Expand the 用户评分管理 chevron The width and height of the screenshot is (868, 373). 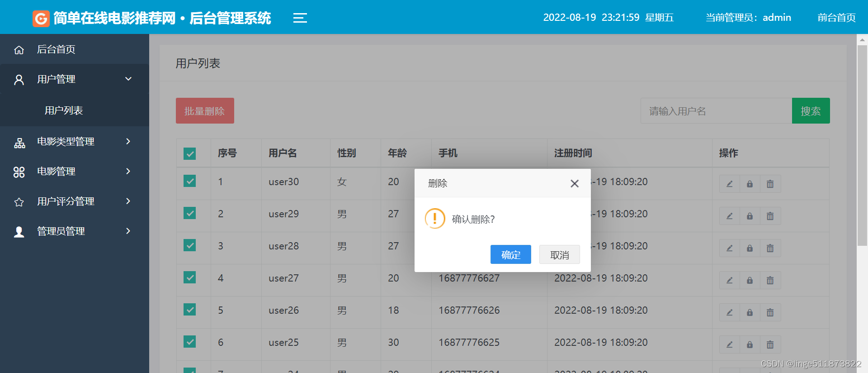click(128, 201)
